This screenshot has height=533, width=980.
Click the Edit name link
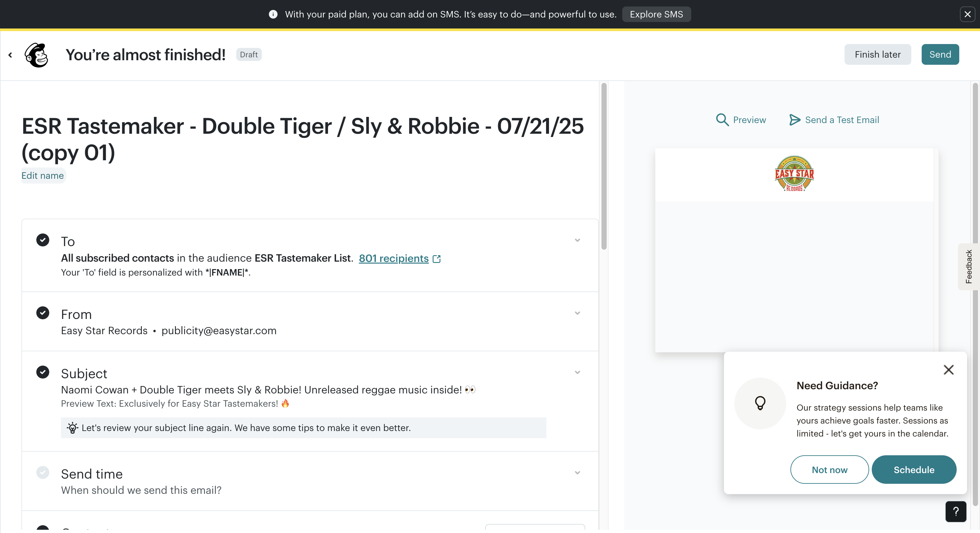click(x=42, y=175)
